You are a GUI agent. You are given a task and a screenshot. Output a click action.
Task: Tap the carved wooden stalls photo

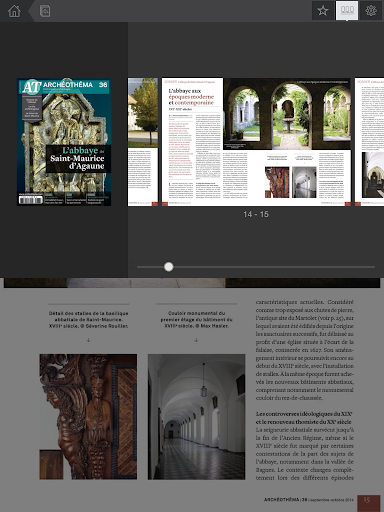[x=88, y=417]
